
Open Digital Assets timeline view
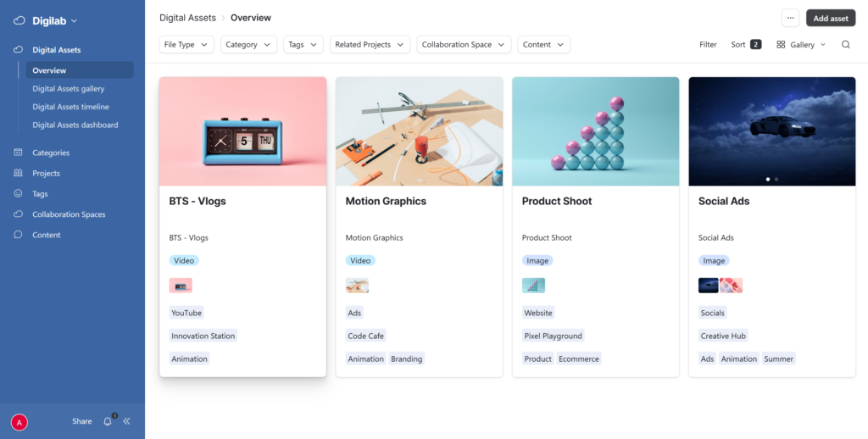pyautogui.click(x=71, y=107)
